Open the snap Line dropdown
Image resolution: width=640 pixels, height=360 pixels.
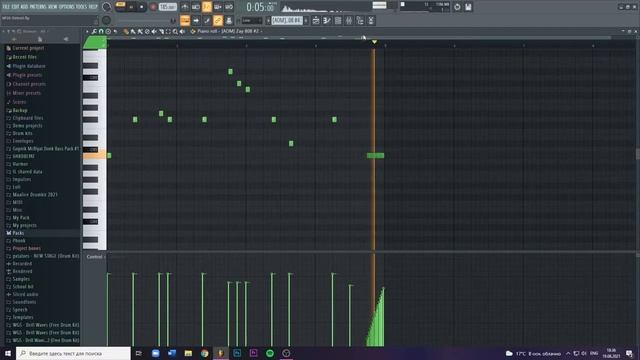251,20
